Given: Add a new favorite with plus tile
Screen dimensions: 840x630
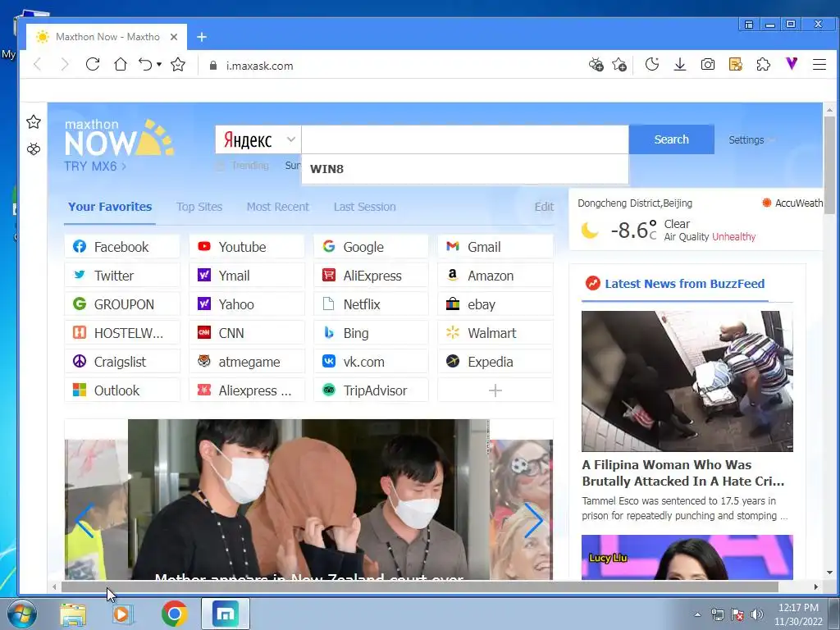Looking at the screenshot, I should point(495,390).
